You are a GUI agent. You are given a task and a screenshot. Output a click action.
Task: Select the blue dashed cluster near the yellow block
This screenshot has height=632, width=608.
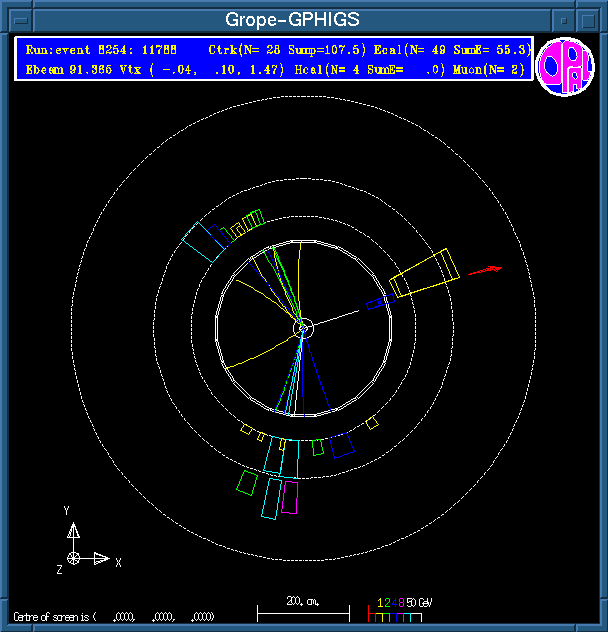click(x=376, y=302)
